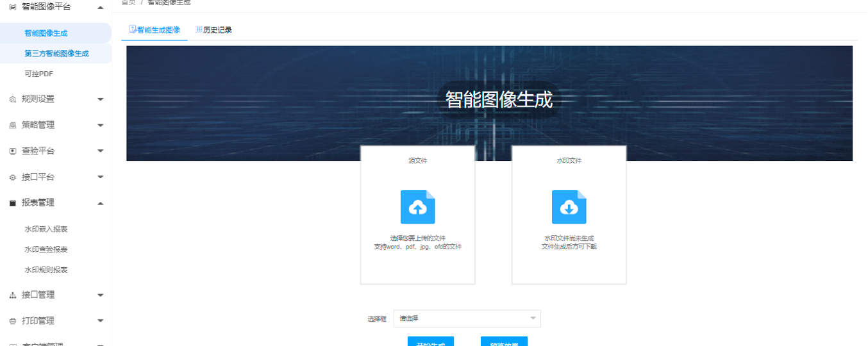
Task: Select the 智能生成图像 tab
Action: (x=154, y=30)
